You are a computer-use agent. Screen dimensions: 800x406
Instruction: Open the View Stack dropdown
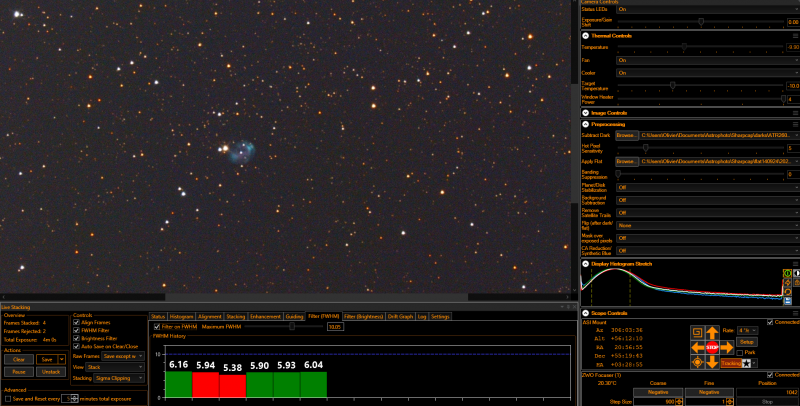(x=115, y=367)
